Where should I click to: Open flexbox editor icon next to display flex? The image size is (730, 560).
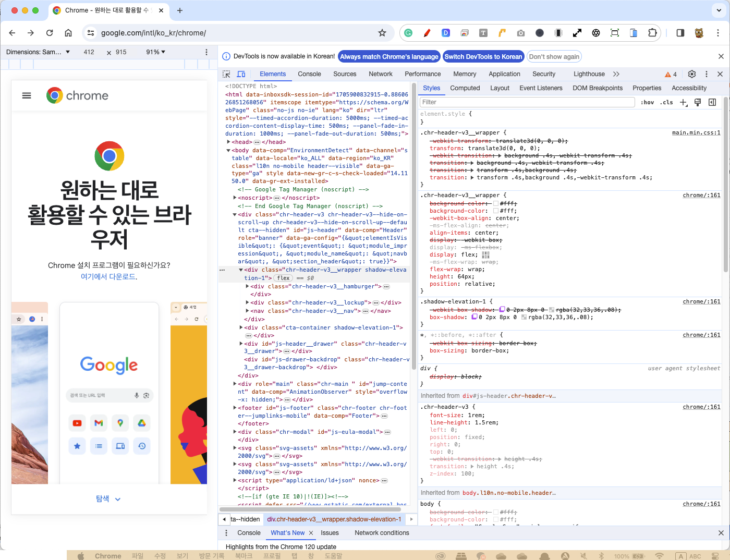coord(486,255)
